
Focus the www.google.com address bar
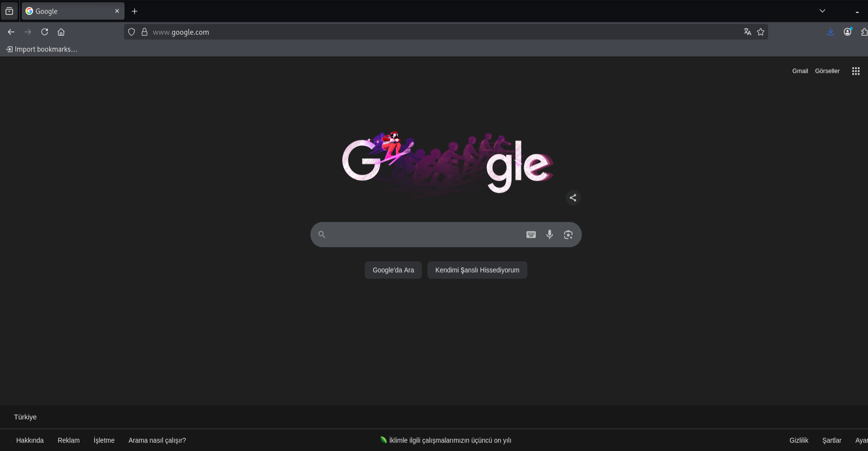445,32
